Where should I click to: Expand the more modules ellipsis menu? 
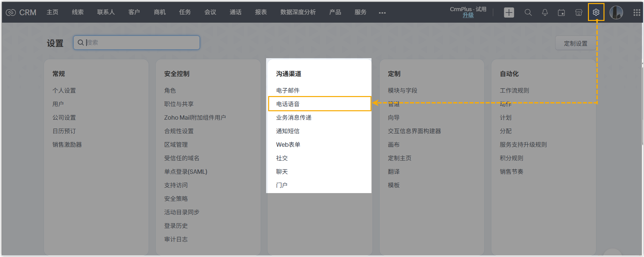coord(382,13)
